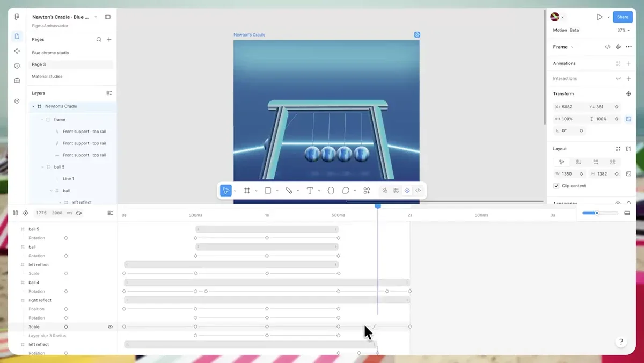Collapse the ball 5 layer group

tap(42, 167)
